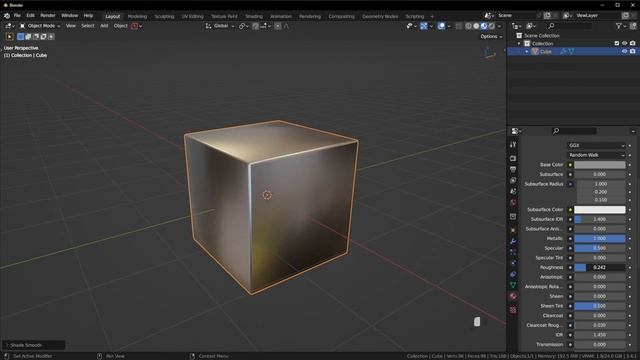Open the Object Data properties tab
Screen dimensions: 640x360
(513, 285)
